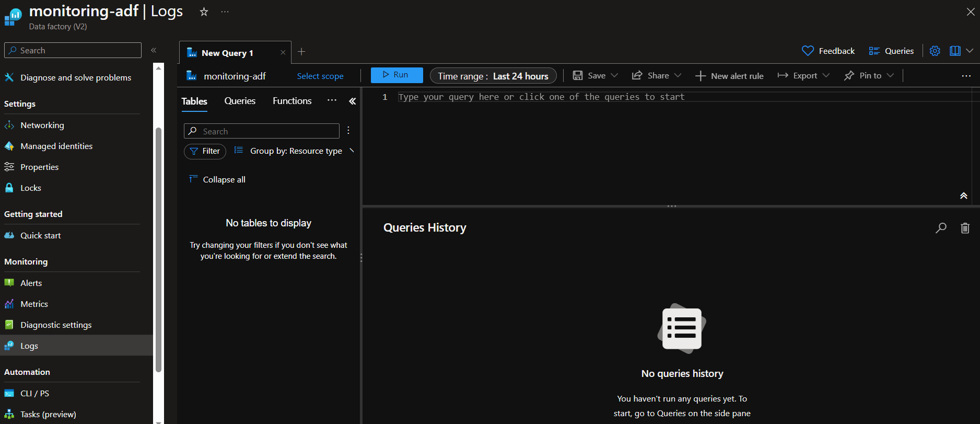
Task: Open the vertical ellipsis next to tables search
Action: click(348, 130)
